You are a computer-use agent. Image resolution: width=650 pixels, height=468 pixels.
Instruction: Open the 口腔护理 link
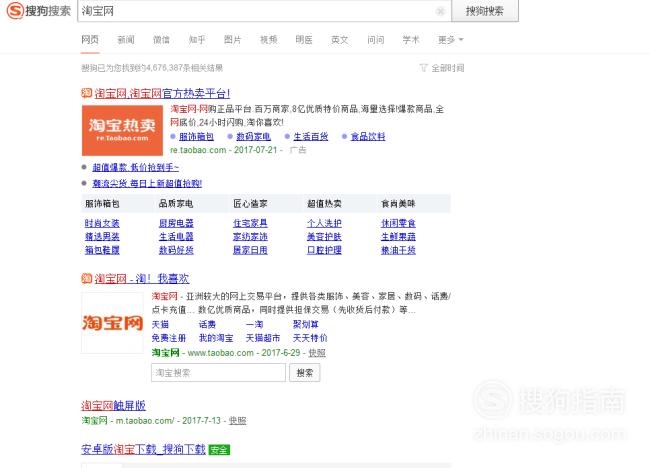324,250
